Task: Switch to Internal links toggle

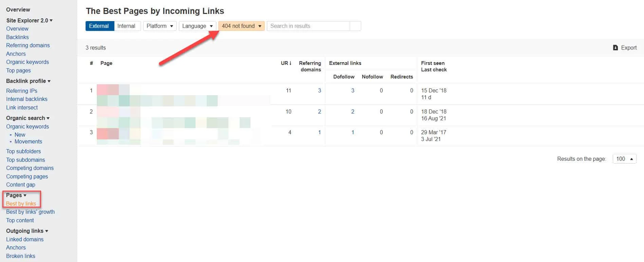Action: tap(126, 26)
